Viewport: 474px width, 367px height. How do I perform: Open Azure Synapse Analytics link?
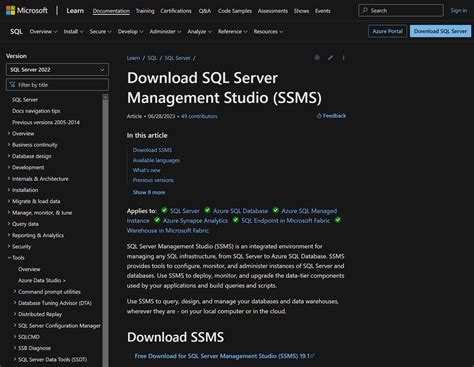tap(195, 221)
